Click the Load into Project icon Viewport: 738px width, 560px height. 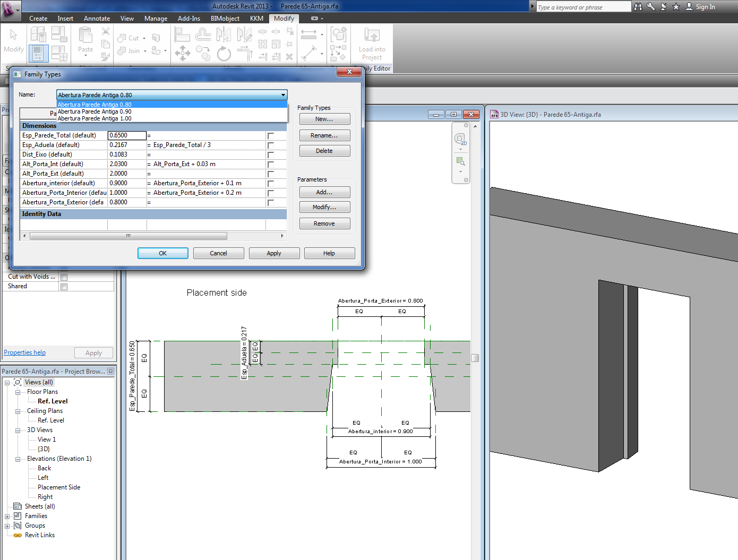click(x=372, y=44)
